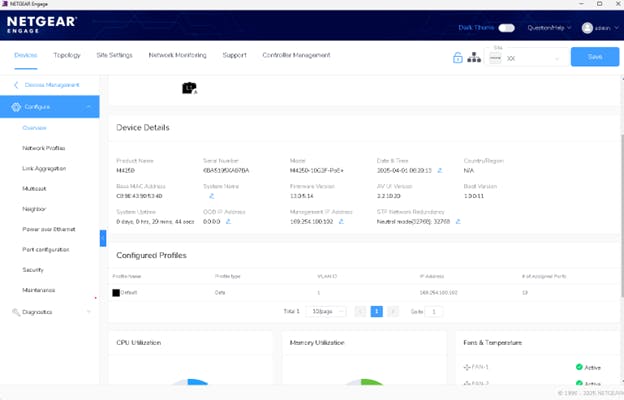Viewport: 624px width, 400px height.
Task: Open the Network Monitoring tab
Action: [x=178, y=55]
